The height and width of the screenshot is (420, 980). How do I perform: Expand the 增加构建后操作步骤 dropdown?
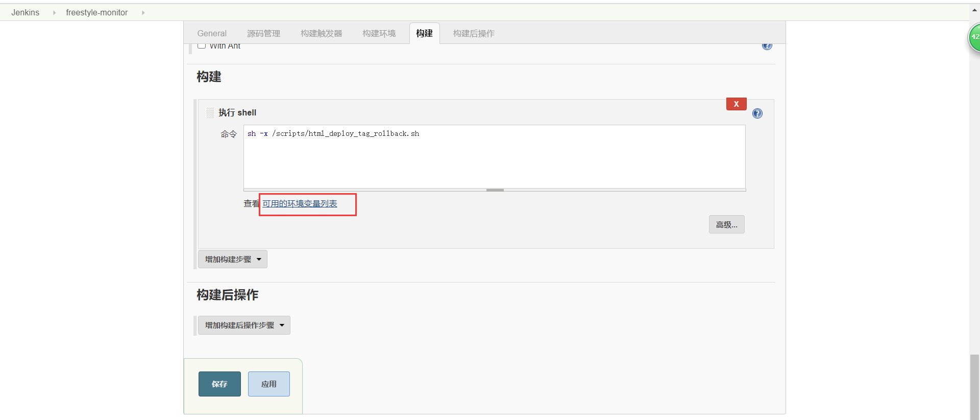pyautogui.click(x=244, y=325)
